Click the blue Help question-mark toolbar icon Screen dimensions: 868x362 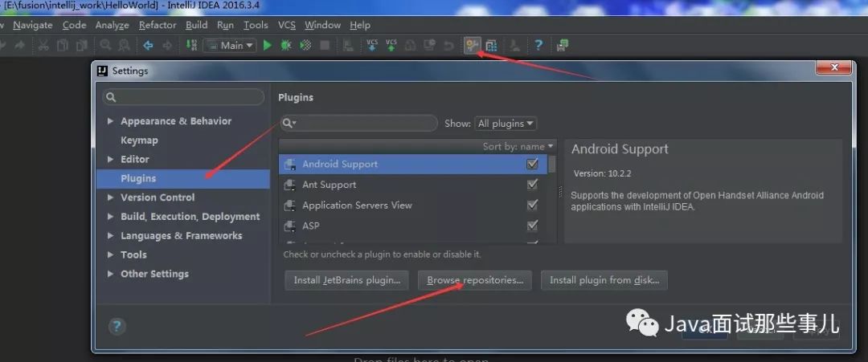[x=538, y=45]
